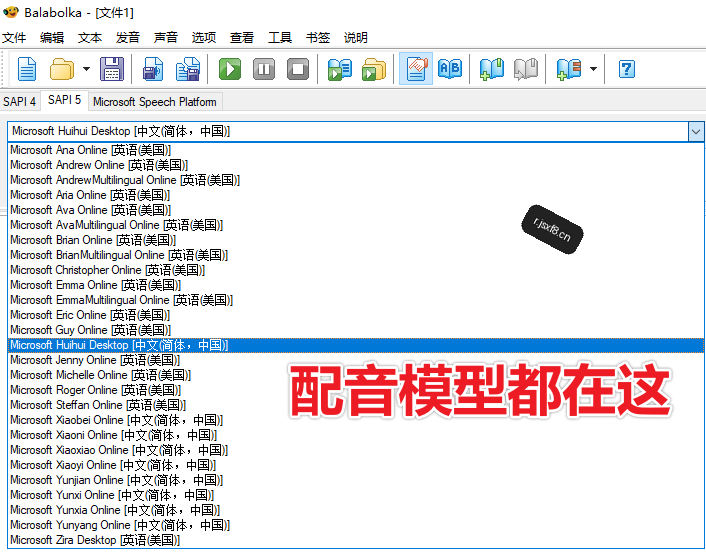The width and height of the screenshot is (706, 552).
Task: Open a file with the folder icon
Action: [62, 69]
